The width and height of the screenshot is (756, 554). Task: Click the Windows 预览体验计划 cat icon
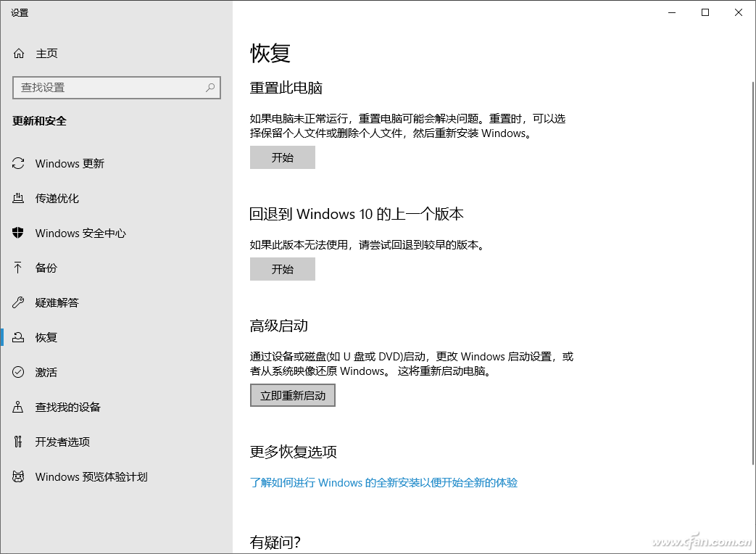18,476
